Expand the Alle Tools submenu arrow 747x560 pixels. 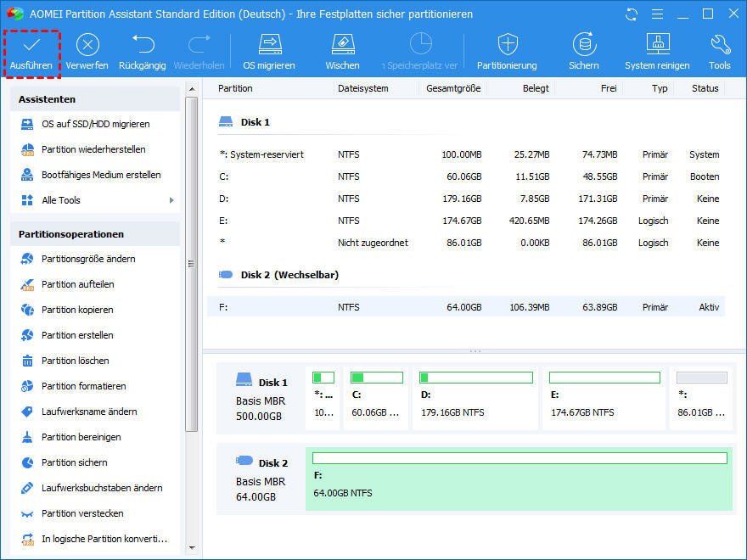point(171,200)
